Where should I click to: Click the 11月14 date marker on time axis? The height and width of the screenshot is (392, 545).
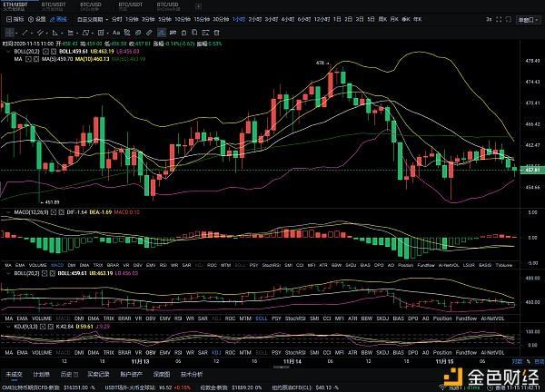pyautogui.click(x=293, y=363)
